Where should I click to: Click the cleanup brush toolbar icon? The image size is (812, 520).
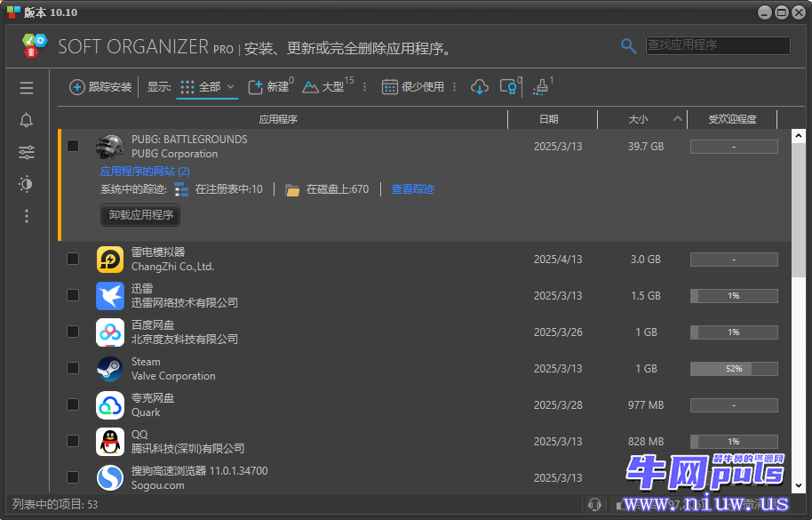click(x=540, y=87)
